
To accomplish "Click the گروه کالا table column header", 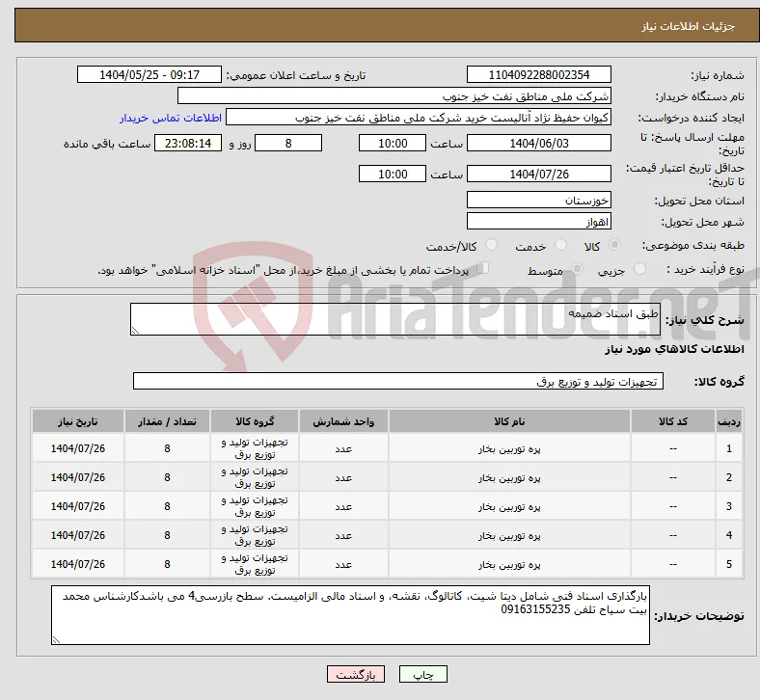I will pyautogui.click(x=255, y=421).
